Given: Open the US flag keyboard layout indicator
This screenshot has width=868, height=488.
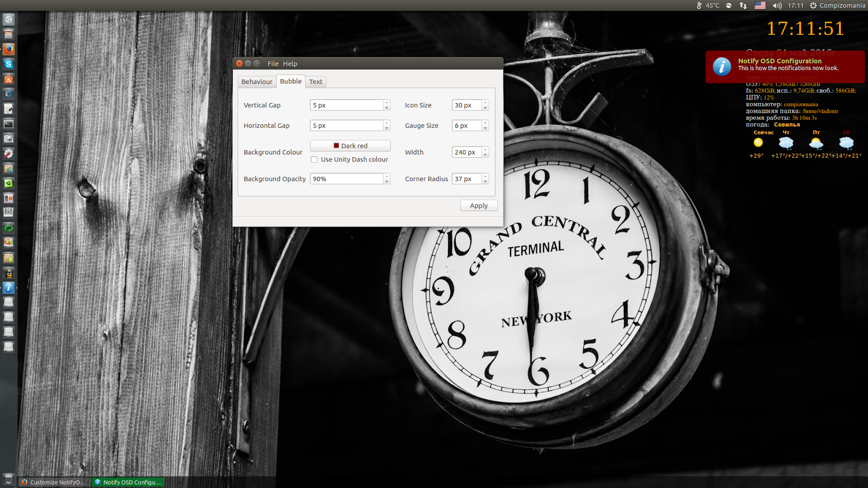Looking at the screenshot, I should (x=760, y=5).
